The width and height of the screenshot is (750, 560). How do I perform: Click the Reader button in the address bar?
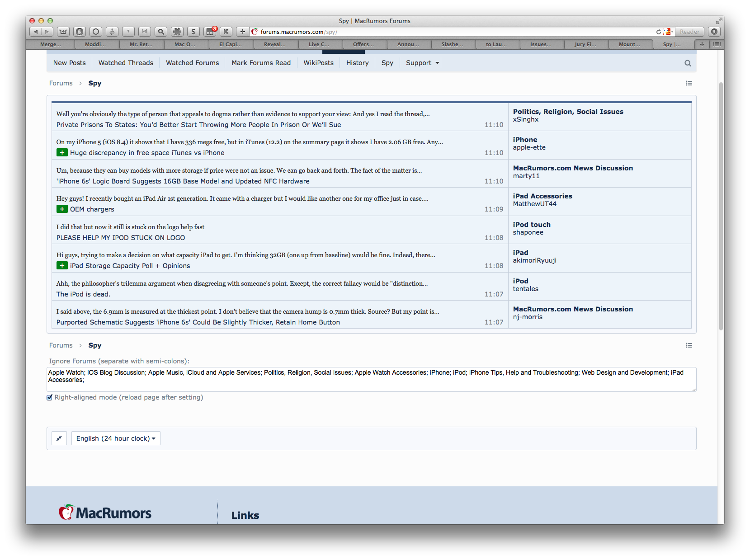689,32
